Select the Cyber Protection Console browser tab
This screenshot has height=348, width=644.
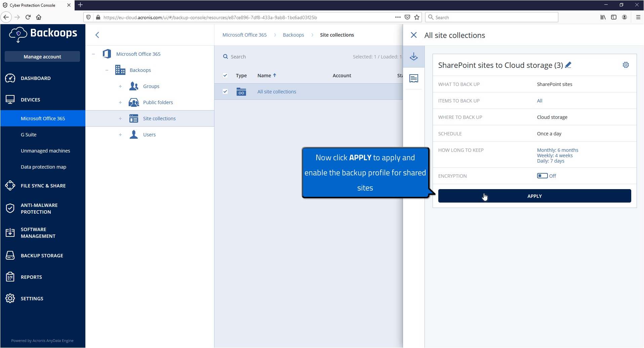click(x=37, y=5)
